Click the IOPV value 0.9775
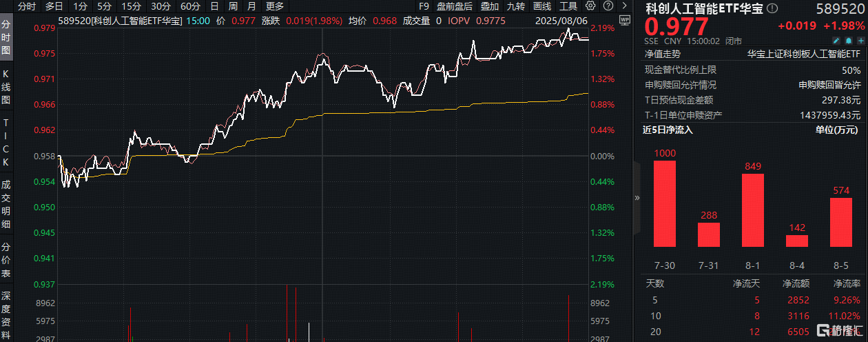 [x=491, y=21]
